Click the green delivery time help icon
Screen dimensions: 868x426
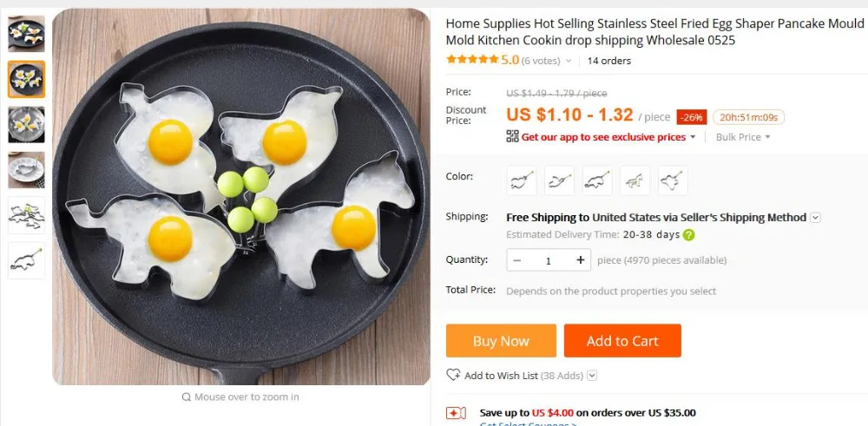tap(688, 235)
